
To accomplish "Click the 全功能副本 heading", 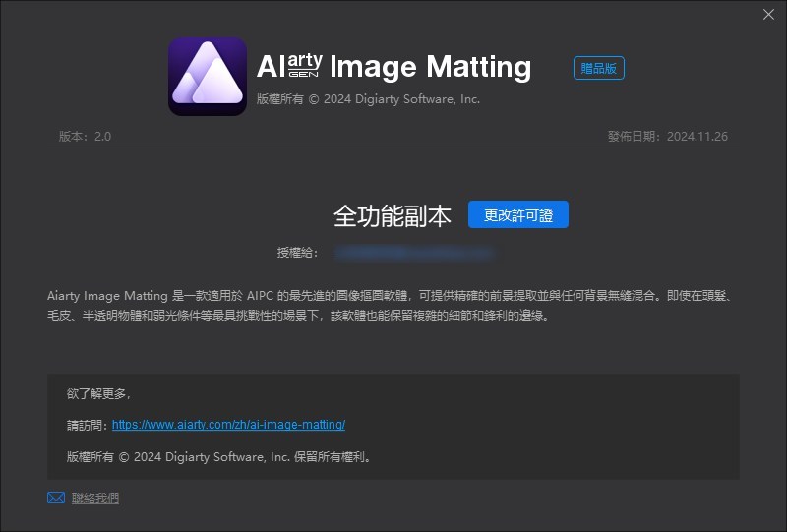I will click(x=393, y=216).
